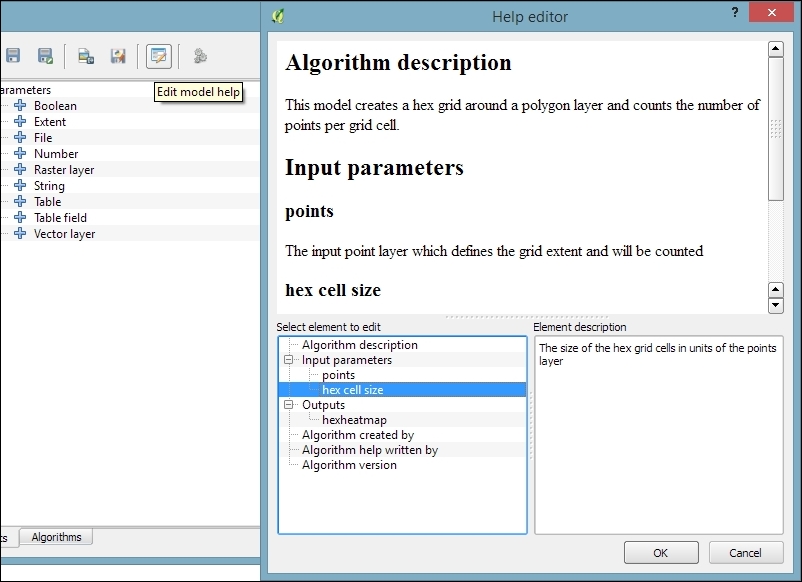The image size is (802, 582).
Task: Confirm the help edits with OK
Action: [661, 553]
